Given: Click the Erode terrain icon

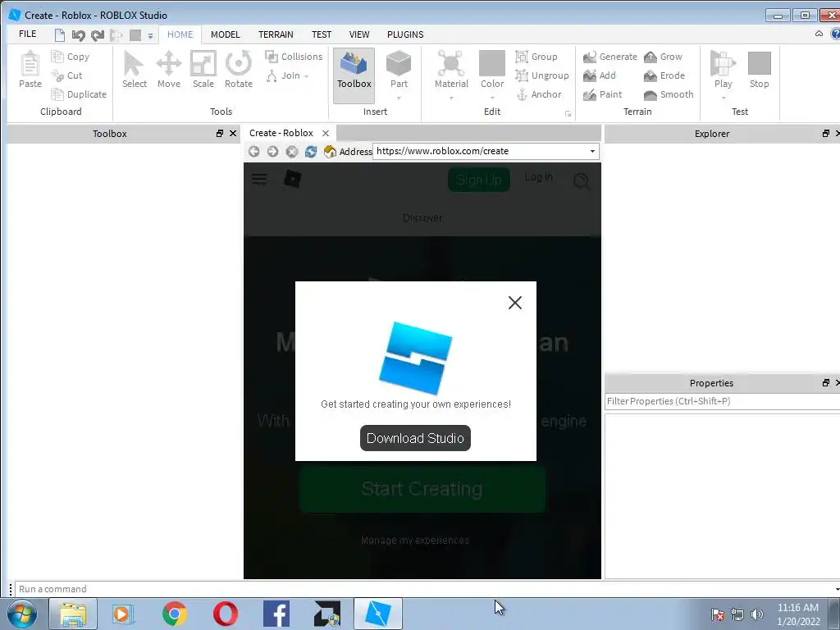Looking at the screenshot, I should [651, 75].
